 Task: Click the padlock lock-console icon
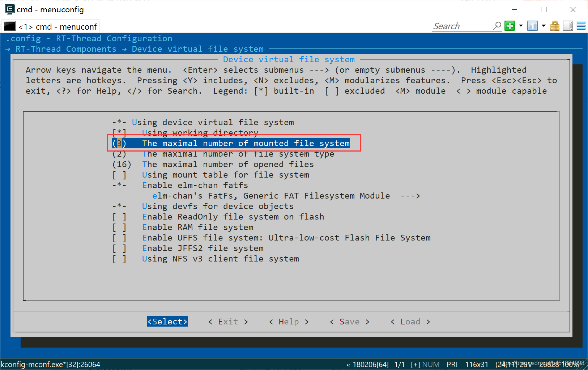pos(555,26)
